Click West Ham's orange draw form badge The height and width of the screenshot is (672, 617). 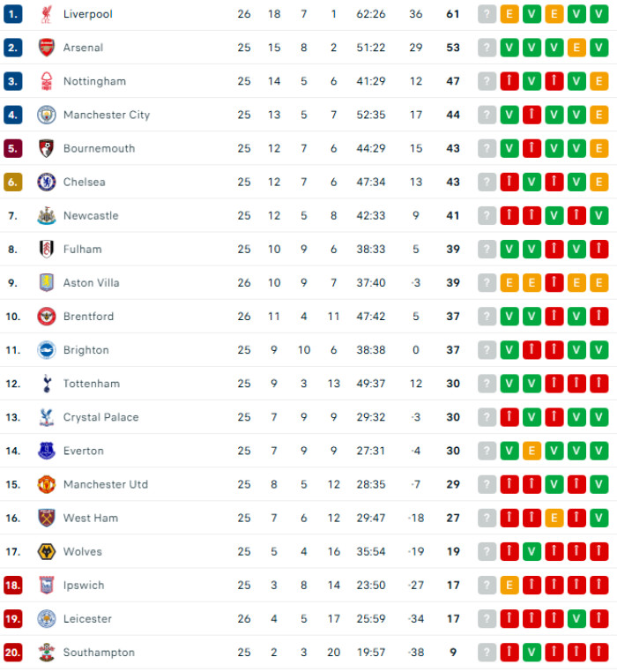coord(554,518)
